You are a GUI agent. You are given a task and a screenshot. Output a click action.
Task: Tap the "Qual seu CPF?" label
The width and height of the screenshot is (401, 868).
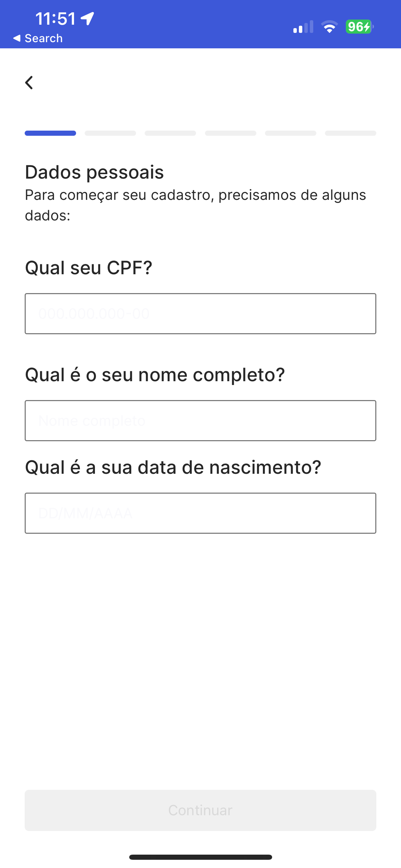point(89,268)
